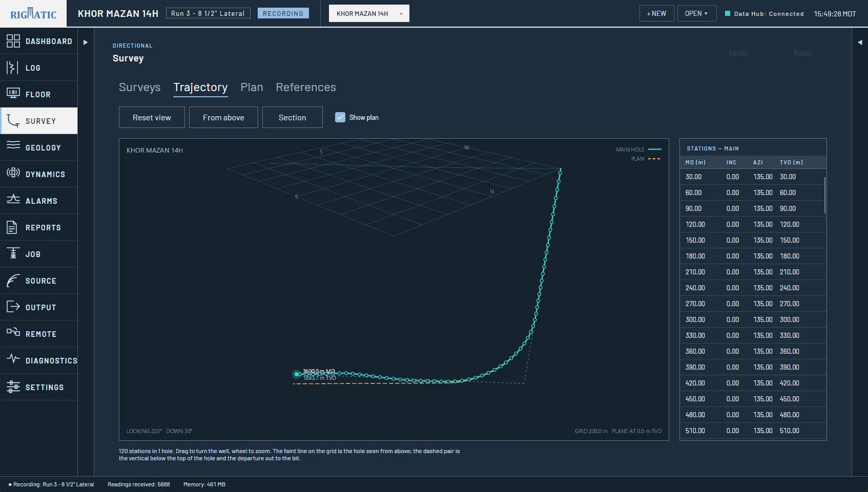Image resolution: width=868 pixels, height=492 pixels.
Task: Uncheck the Show plan checkbox
Action: point(340,117)
